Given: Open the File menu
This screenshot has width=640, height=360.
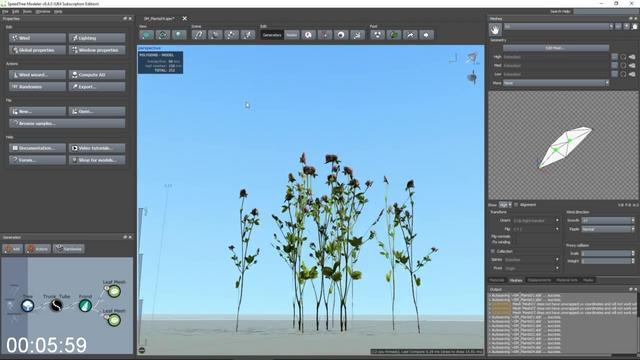Looking at the screenshot, I should (5, 11).
